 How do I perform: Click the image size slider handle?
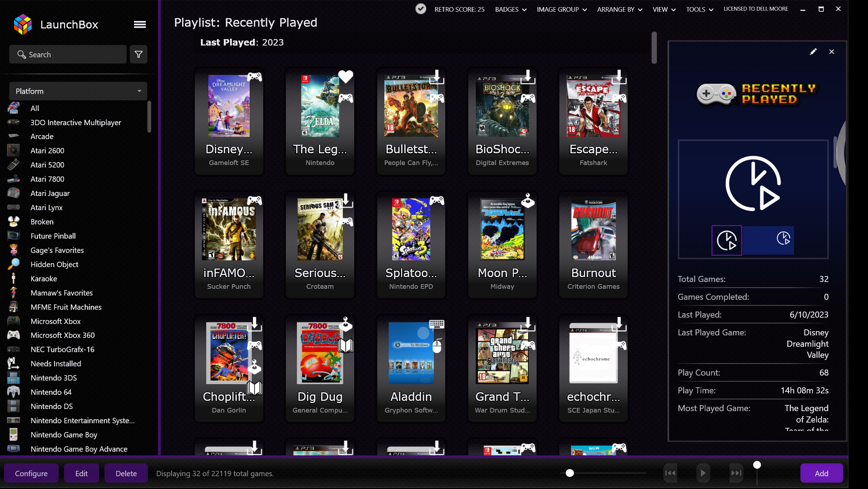click(x=570, y=473)
